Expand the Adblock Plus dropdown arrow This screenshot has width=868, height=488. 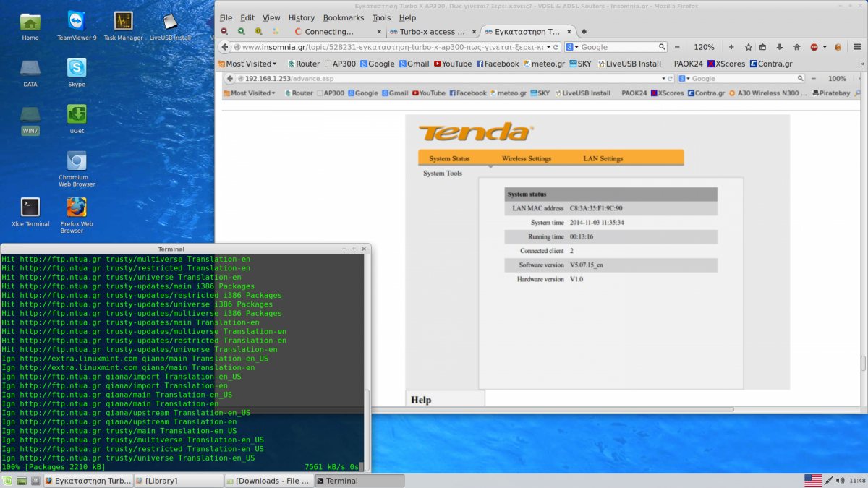coord(824,47)
